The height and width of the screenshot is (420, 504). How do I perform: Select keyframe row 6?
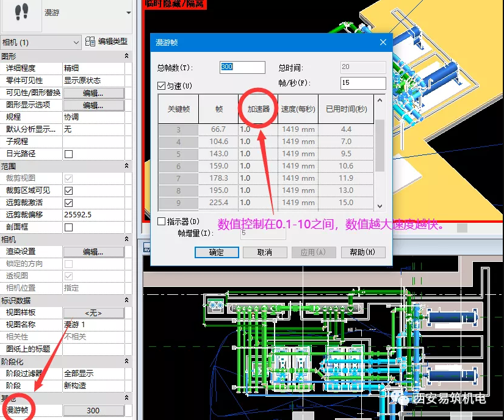point(178,166)
